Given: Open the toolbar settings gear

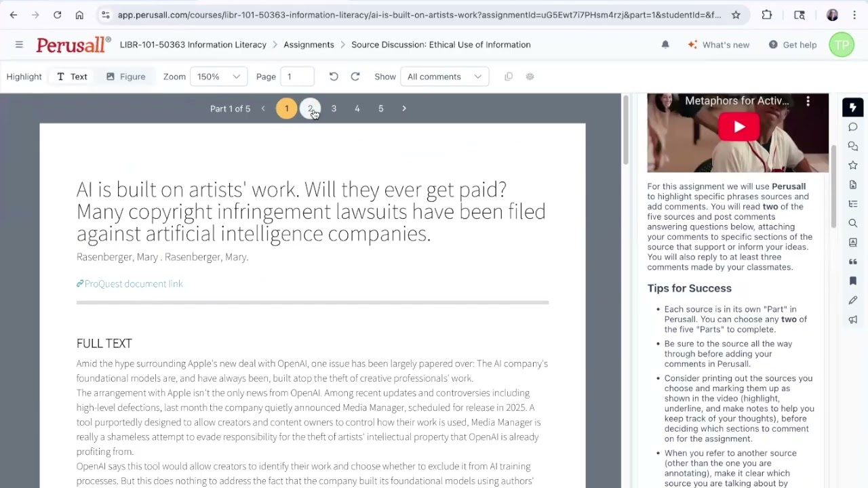Looking at the screenshot, I should (x=530, y=77).
